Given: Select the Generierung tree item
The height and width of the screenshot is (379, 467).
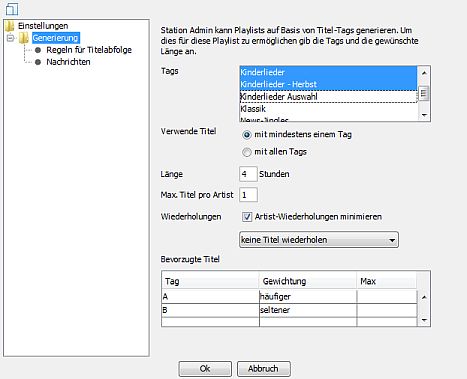Looking at the screenshot, I should click(56, 38).
